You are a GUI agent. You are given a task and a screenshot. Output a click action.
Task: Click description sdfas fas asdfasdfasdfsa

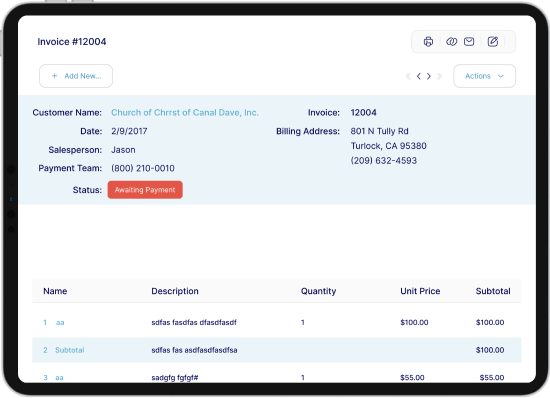coord(194,350)
